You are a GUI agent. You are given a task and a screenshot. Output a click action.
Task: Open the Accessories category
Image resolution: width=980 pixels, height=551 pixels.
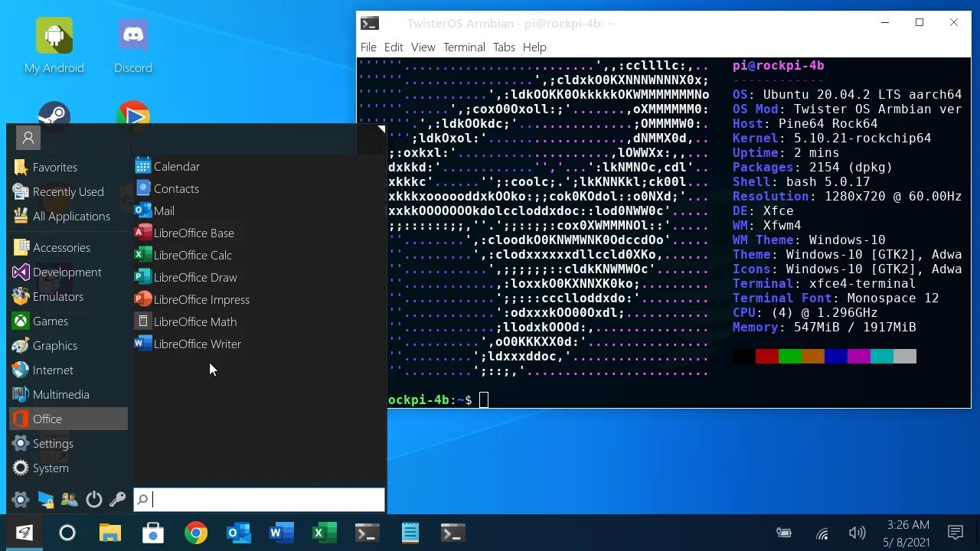[68, 247]
